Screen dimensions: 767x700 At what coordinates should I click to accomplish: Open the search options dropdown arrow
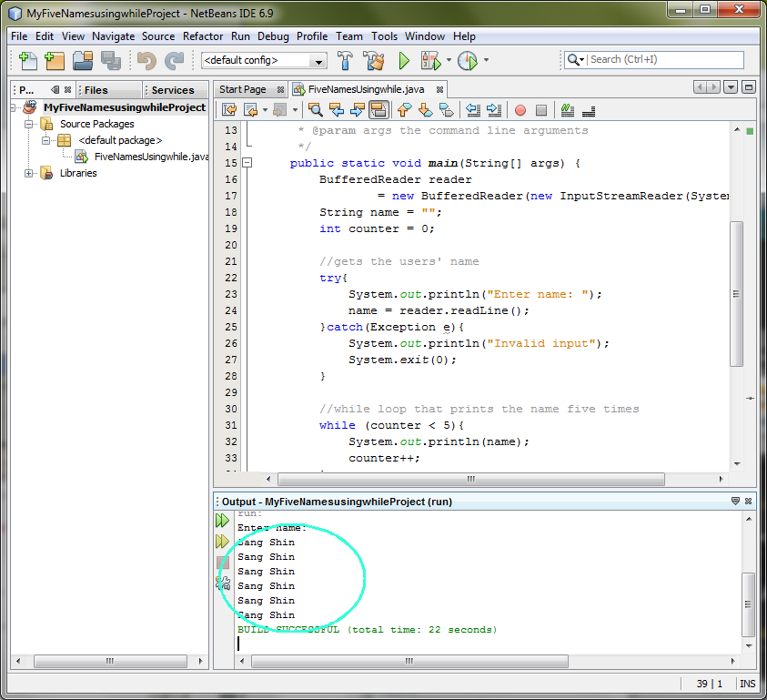tap(581, 60)
